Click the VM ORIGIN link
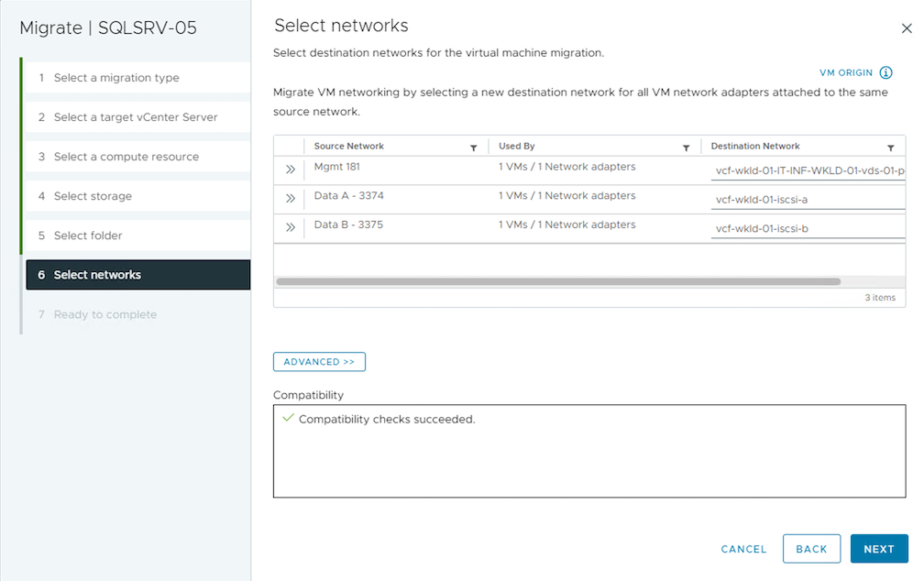The width and height of the screenshot is (924, 581). (x=845, y=73)
